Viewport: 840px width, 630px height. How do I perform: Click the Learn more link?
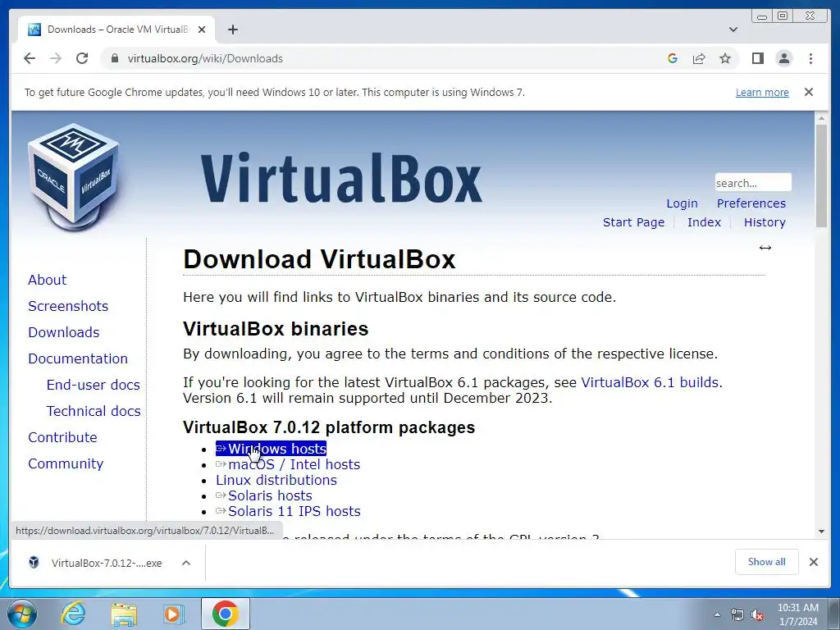point(762,92)
